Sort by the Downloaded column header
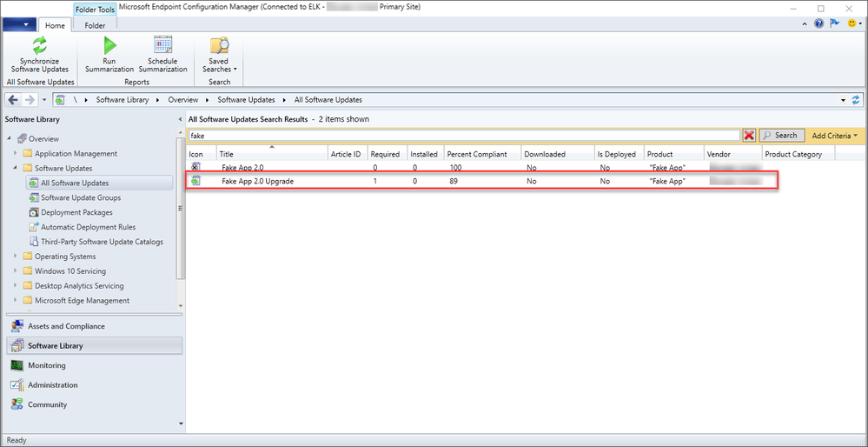868x447 pixels. 558,154
